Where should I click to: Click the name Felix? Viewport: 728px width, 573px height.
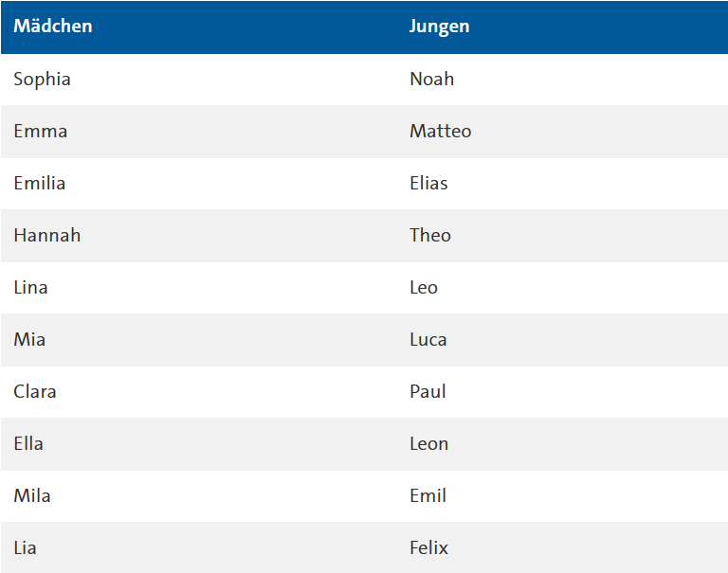(x=428, y=548)
